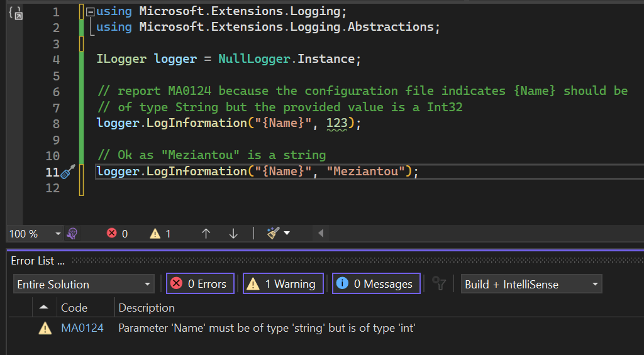
Task: Open the MA0124 code link
Action: click(x=82, y=328)
